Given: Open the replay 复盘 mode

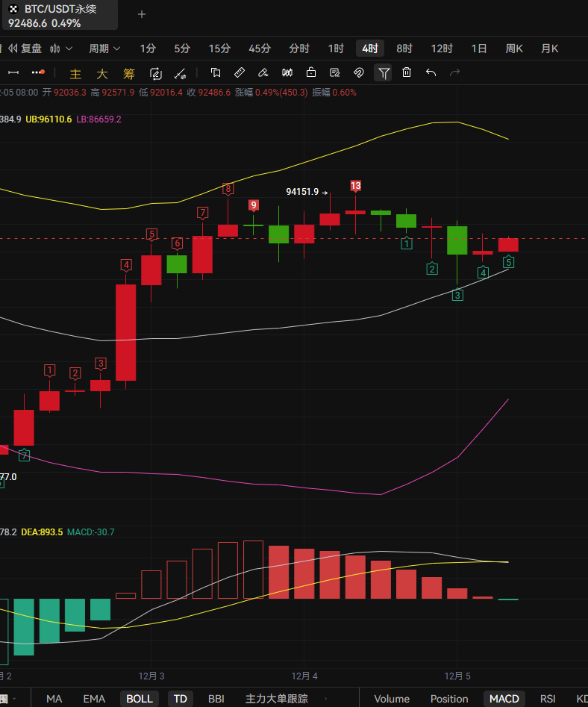Looking at the screenshot, I should [x=25, y=49].
